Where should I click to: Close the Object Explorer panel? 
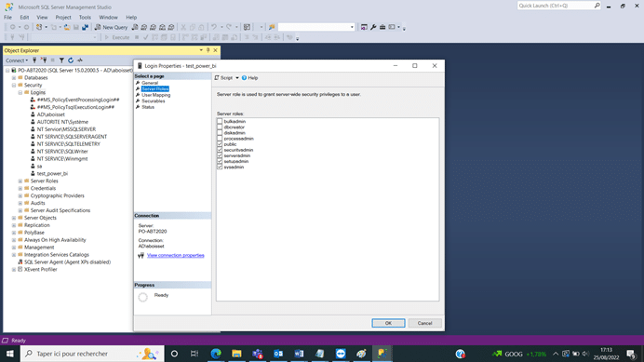(215, 50)
